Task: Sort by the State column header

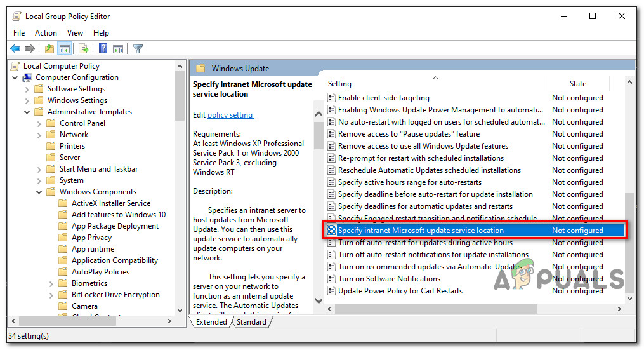Action: [577, 83]
